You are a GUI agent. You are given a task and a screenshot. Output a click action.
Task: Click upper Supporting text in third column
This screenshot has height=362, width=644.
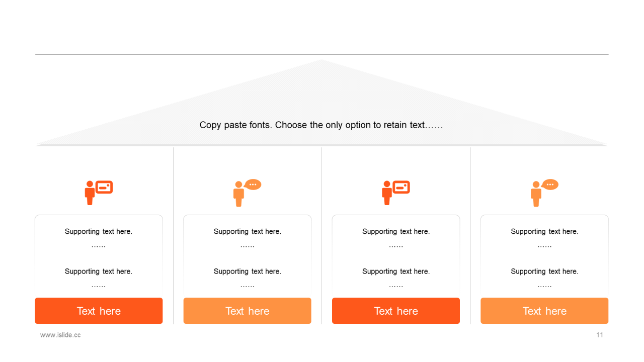tap(396, 232)
